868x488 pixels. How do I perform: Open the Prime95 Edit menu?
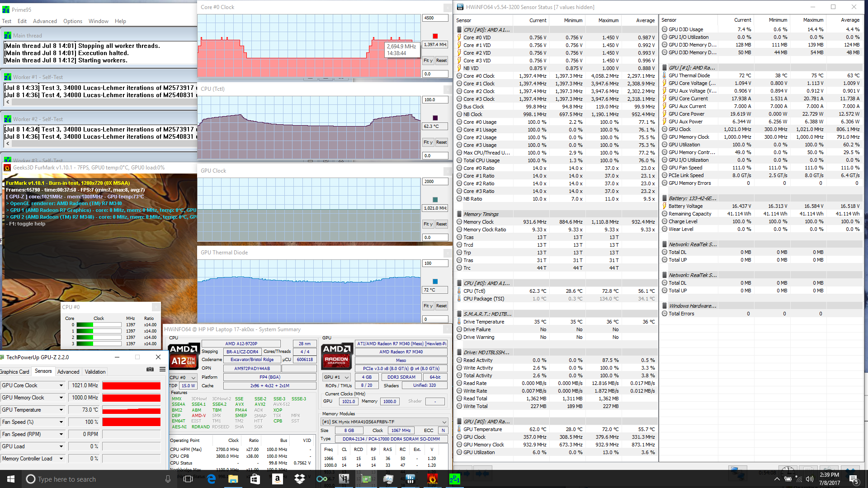(x=22, y=21)
